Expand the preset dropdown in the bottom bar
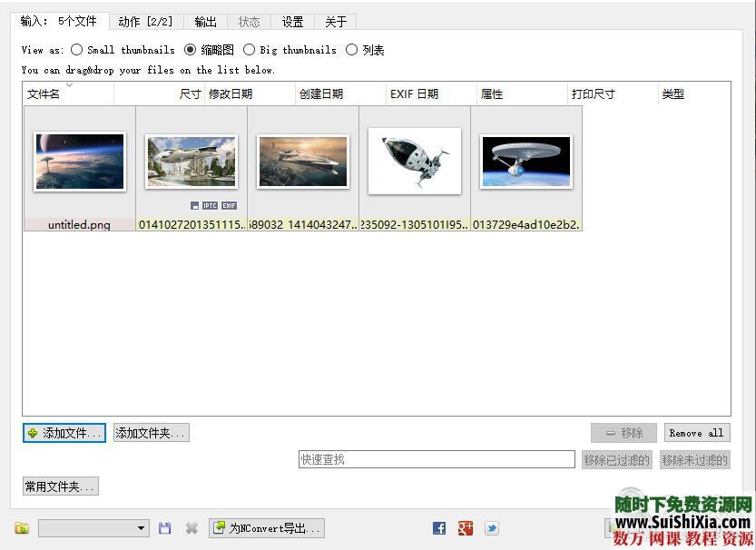Screen dimensions: 756x550 [142, 528]
